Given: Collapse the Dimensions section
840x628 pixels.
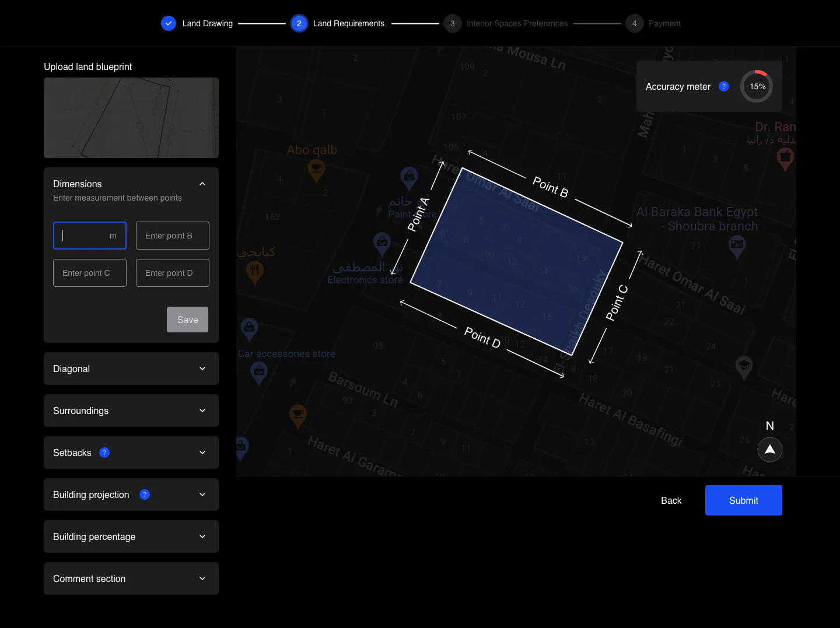Looking at the screenshot, I should pyautogui.click(x=202, y=184).
